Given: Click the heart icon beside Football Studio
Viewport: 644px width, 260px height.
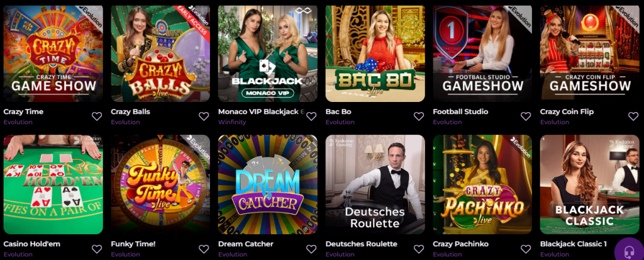Looking at the screenshot, I should [526, 116].
